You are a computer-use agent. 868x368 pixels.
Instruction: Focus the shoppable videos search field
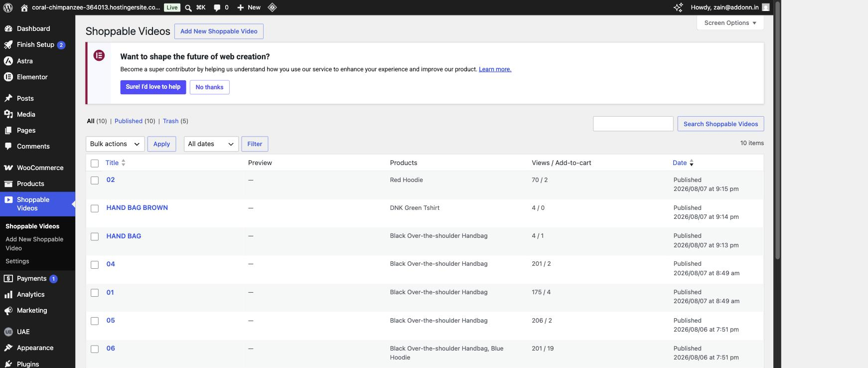pyautogui.click(x=633, y=124)
